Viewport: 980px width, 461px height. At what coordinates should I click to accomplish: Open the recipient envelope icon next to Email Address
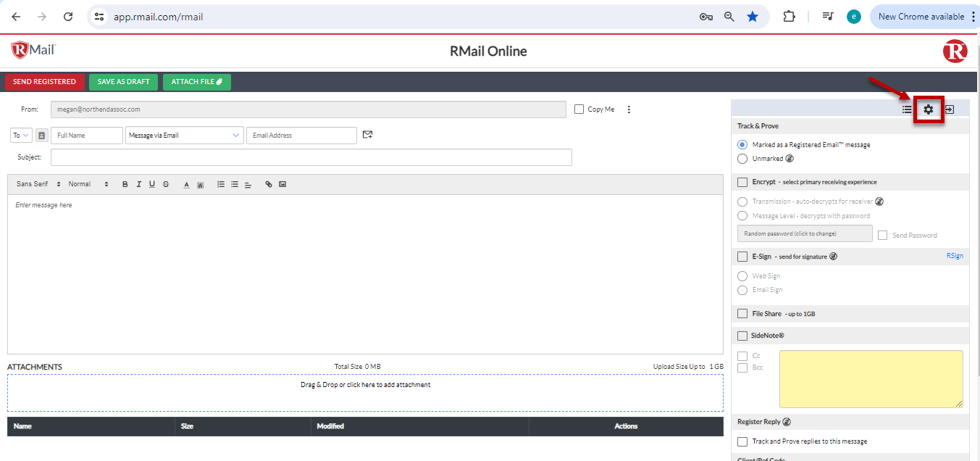click(x=367, y=135)
